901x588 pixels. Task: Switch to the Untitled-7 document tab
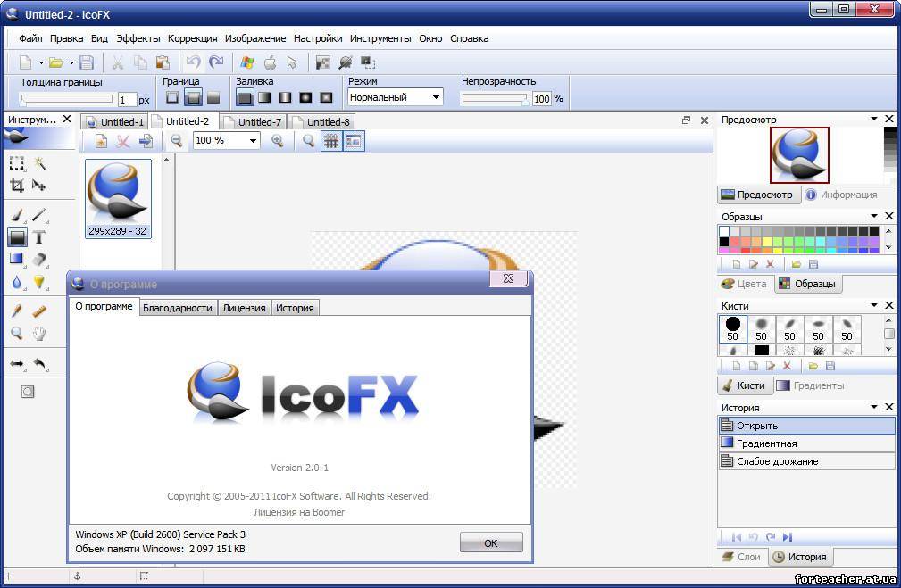(x=254, y=121)
